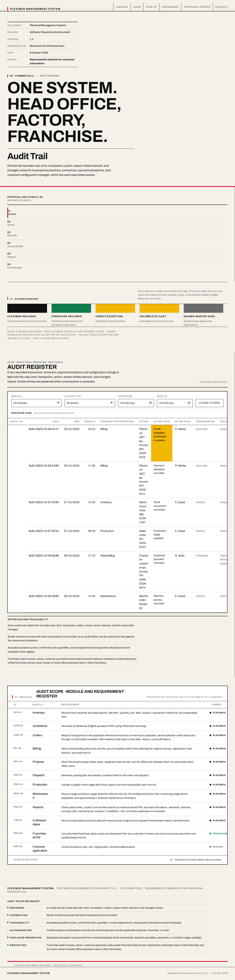Jump to 06 Commercials in the wayfinding index

click(117, 266)
